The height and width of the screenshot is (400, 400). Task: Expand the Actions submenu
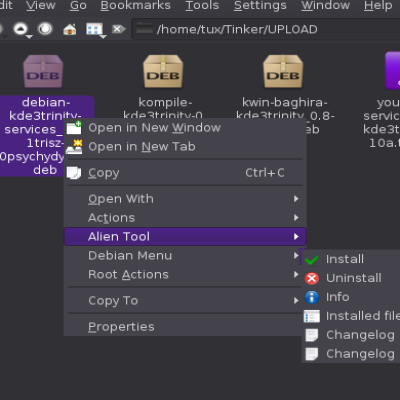pyautogui.click(x=185, y=218)
